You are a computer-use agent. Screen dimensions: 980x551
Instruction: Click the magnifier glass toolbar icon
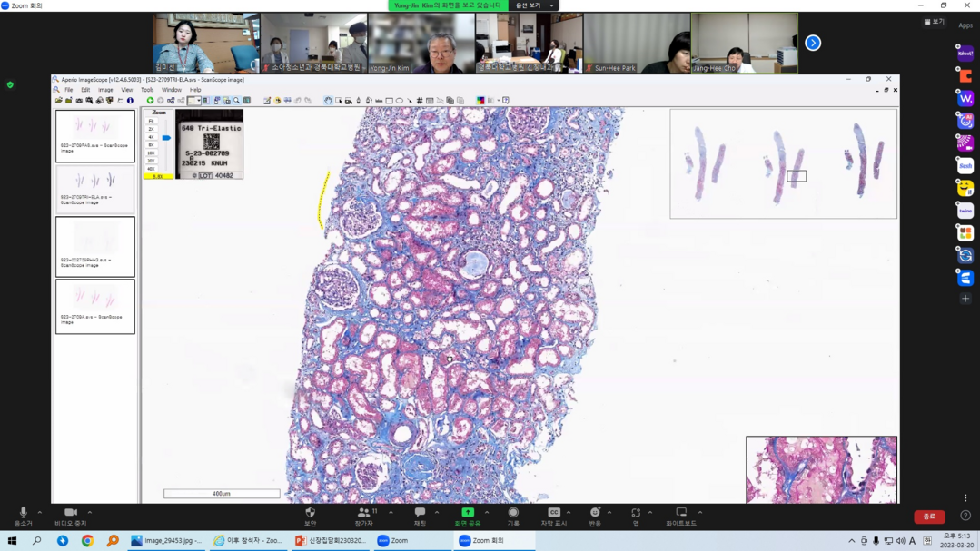[x=236, y=101]
